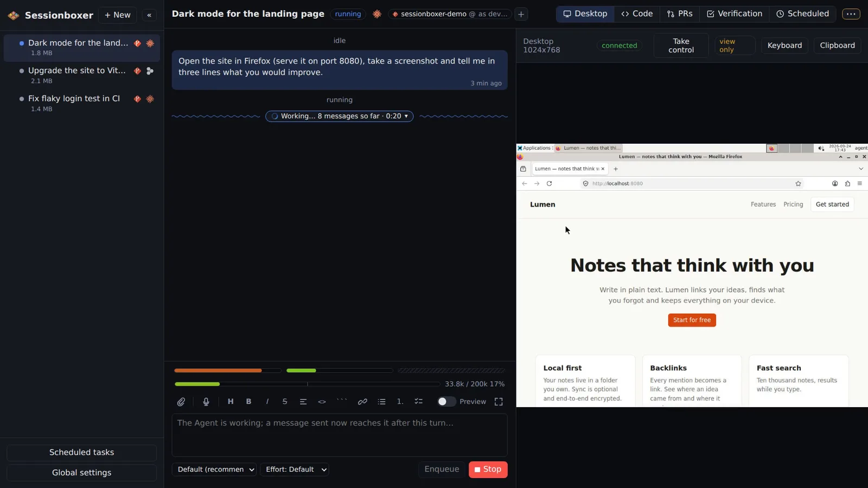Open Scheduled tasks in the sidebar
The width and height of the screenshot is (868, 488).
tap(81, 453)
